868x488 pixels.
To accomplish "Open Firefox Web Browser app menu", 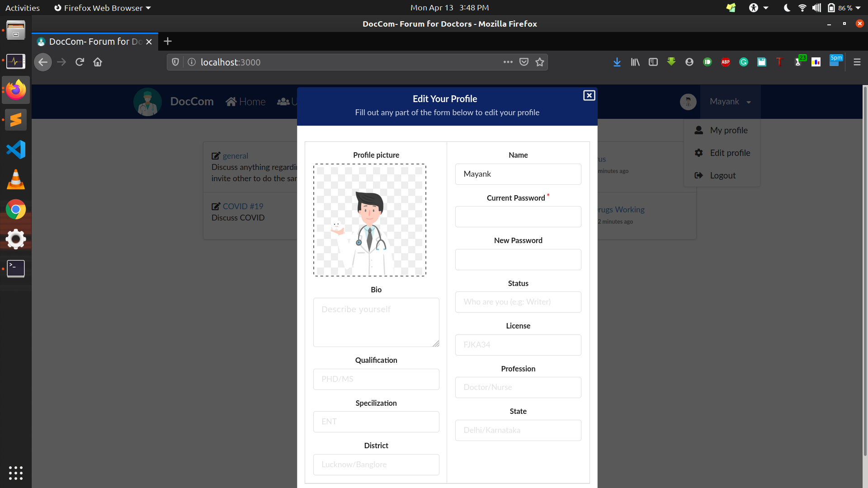I will [103, 8].
